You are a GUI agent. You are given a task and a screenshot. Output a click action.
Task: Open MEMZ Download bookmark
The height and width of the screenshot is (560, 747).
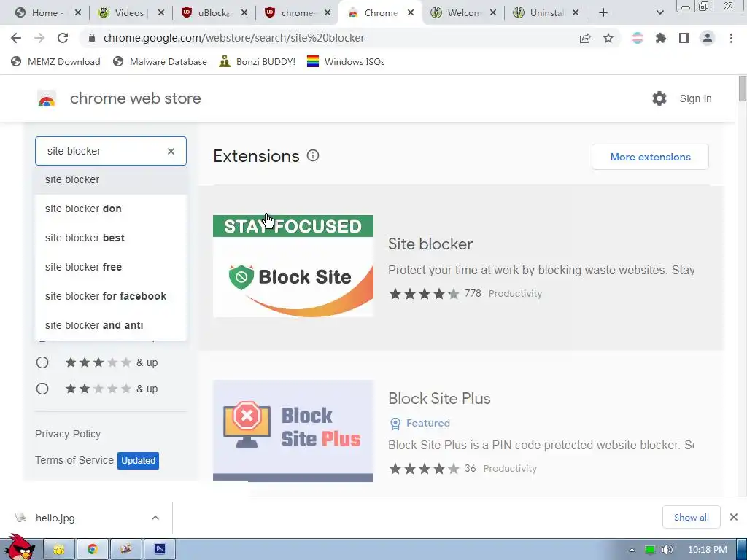[55, 61]
